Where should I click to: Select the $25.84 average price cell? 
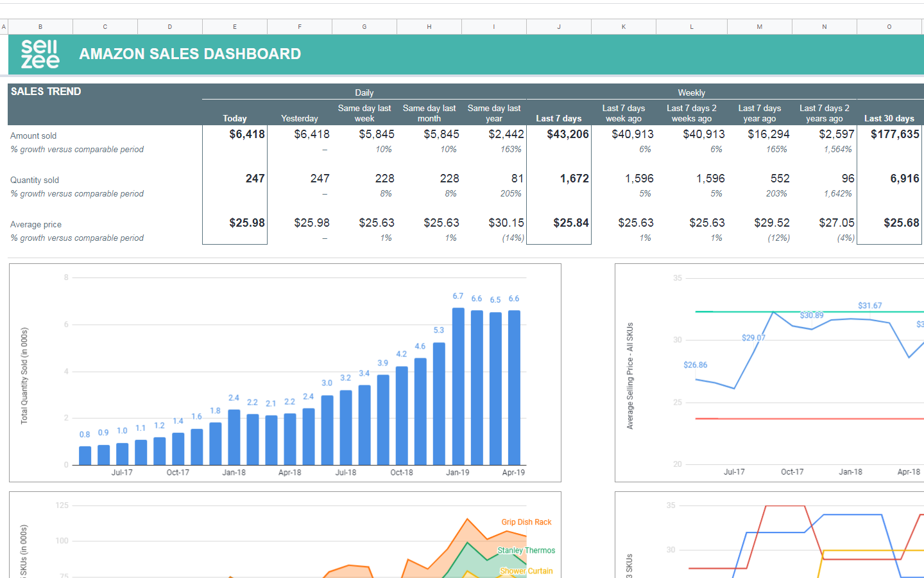click(x=571, y=223)
